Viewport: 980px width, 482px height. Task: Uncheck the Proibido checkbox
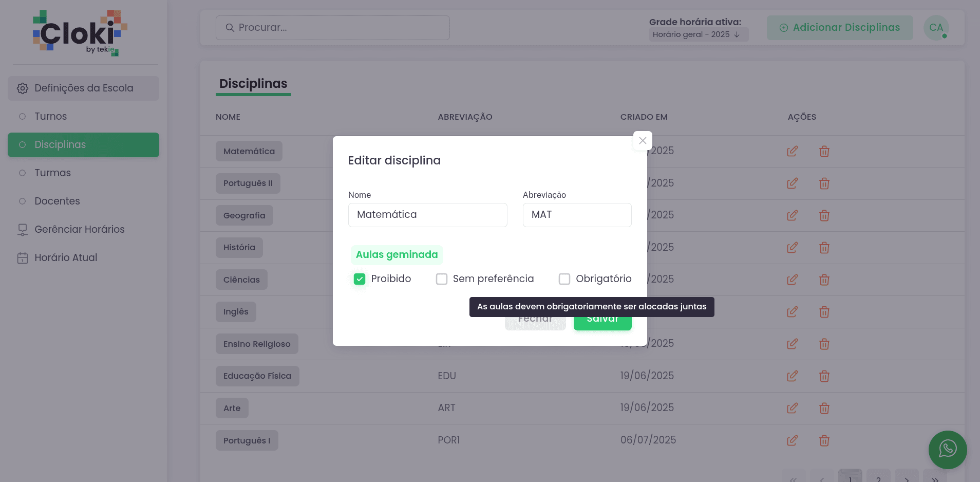click(360, 279)
